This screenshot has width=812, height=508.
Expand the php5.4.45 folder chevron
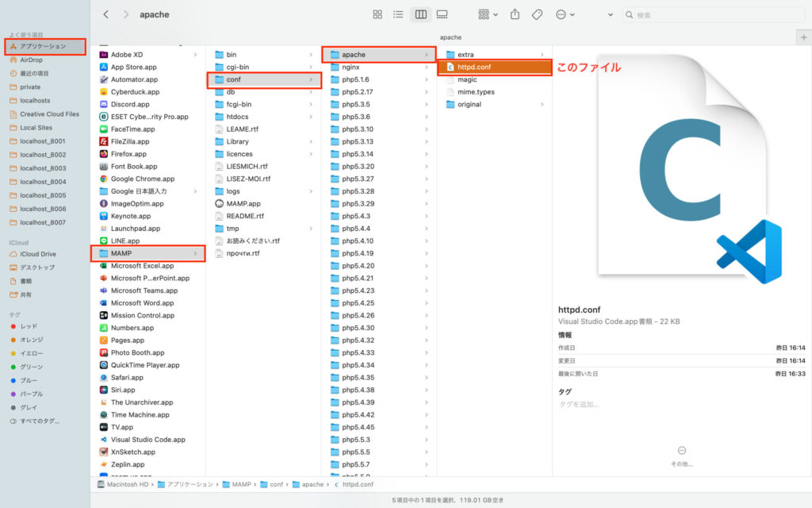pyautogui.click(x=426, y=427)
